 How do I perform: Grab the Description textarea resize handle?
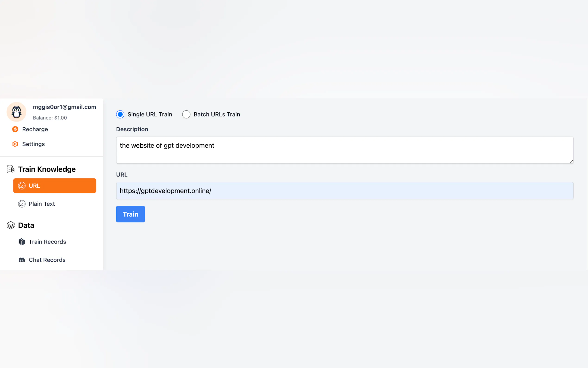(571, 162)
